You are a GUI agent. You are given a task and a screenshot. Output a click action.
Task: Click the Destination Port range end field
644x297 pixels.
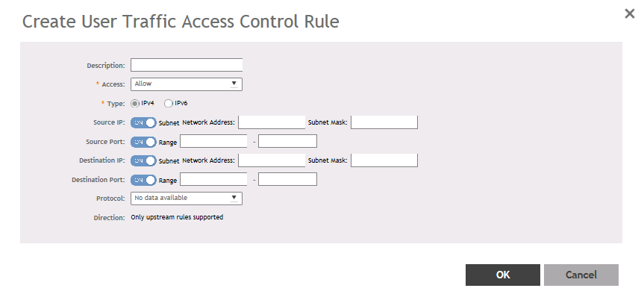click(287, 179)
